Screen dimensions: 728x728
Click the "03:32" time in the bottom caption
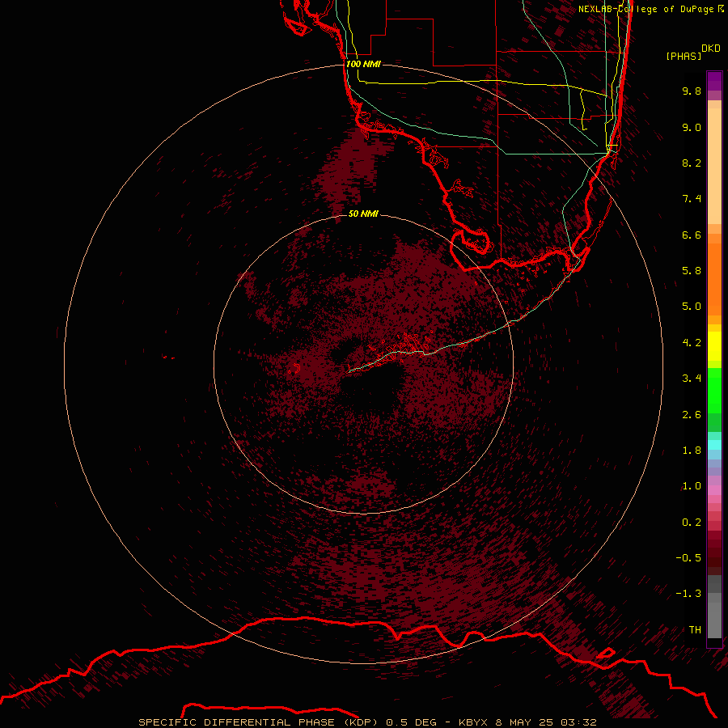coord(578,722)
